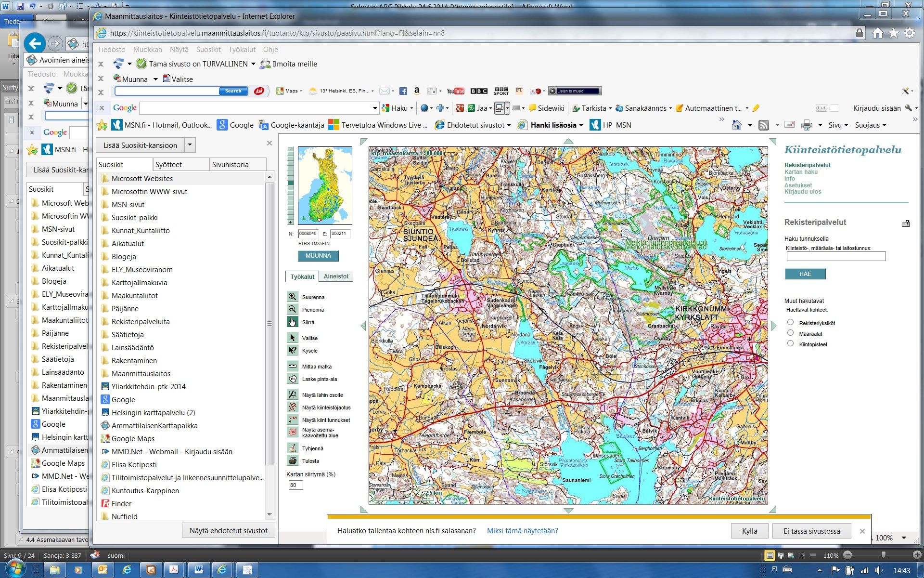This screenshot has width=924, height=578.
Task: Expand the Sanakäännös dropdown
Action: coord(670,108)
